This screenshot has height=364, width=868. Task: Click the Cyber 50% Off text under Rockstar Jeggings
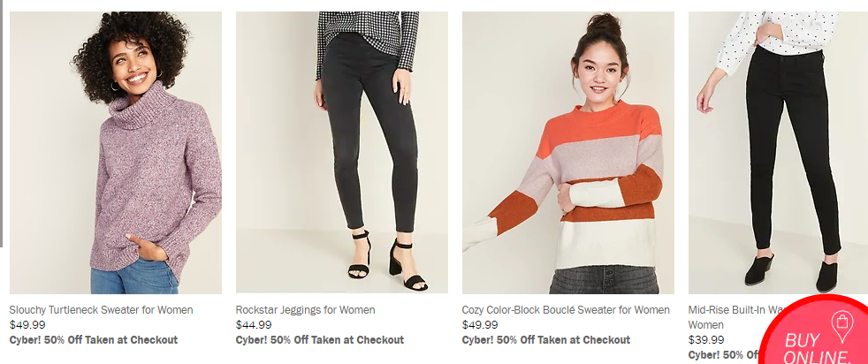pyautogui.click(x=320, y=339)
